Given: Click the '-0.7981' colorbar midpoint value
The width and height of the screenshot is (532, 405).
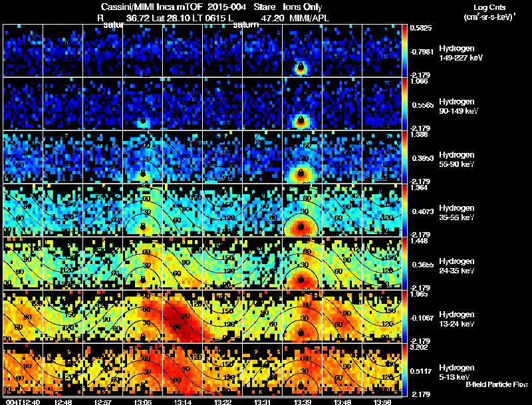Looking at the screenshot, I should [422, 52].
